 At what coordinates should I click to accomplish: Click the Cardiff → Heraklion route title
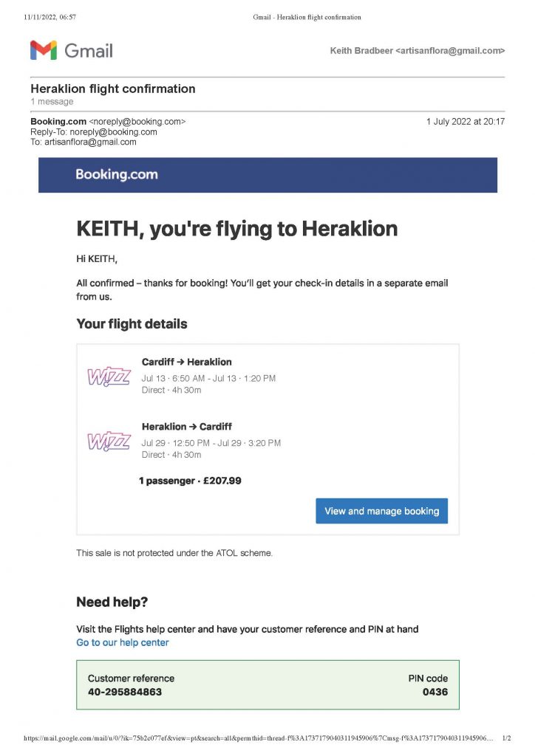pos(186,362)
